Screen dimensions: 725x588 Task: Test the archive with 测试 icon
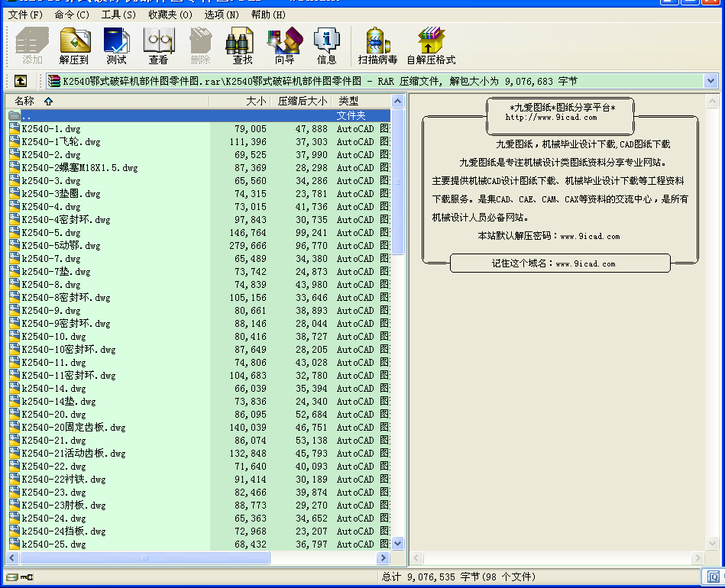point(116,44)
